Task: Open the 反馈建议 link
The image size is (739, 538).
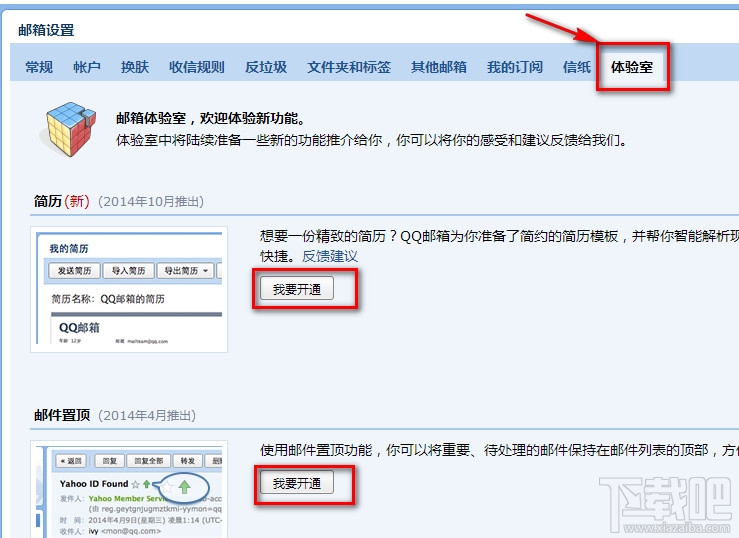Action: (x=330, y=256)
